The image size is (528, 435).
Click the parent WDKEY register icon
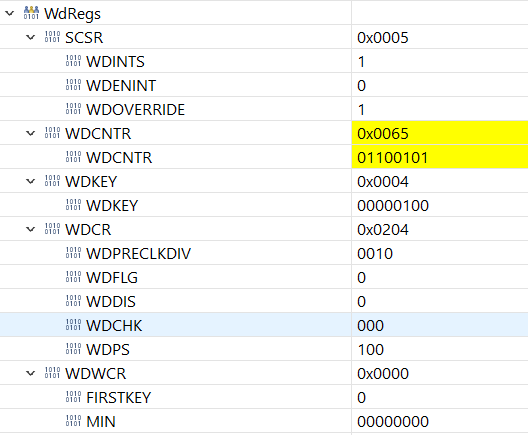[52, 181]
